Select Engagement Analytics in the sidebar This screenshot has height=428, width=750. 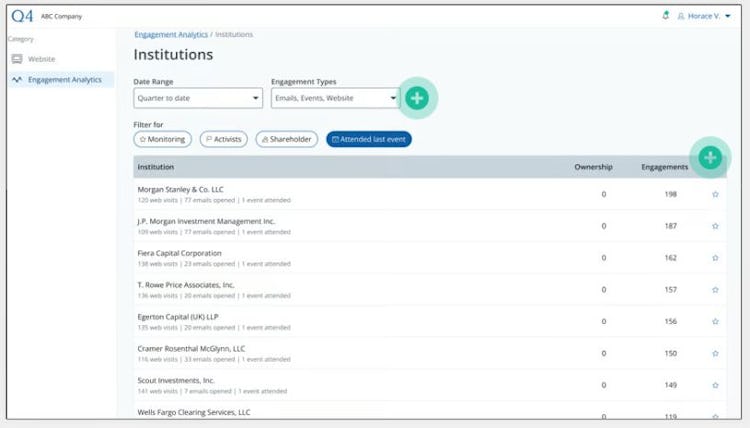click(61, 79)
